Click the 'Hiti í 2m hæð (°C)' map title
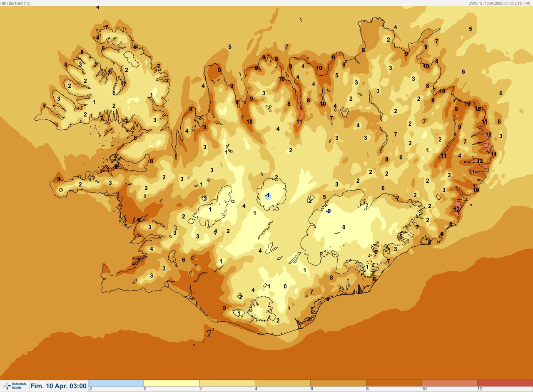533x392 pixels. (16, 3)
